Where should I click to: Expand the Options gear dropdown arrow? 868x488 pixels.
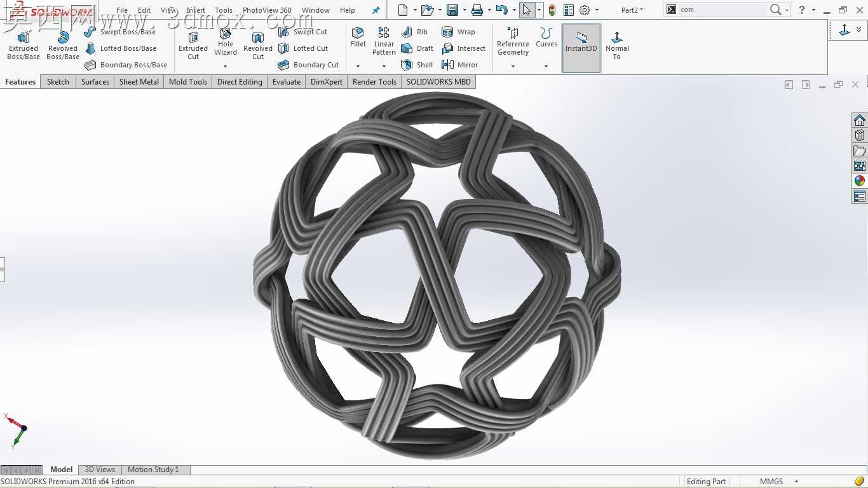597,10
